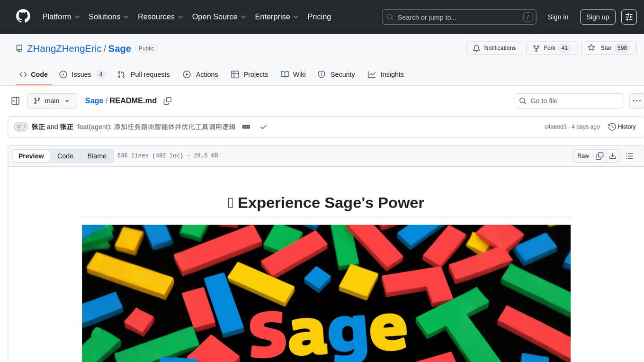The image size is (644, 362).
Task: Open the Actions tab
Action: (x=200, y=74)
